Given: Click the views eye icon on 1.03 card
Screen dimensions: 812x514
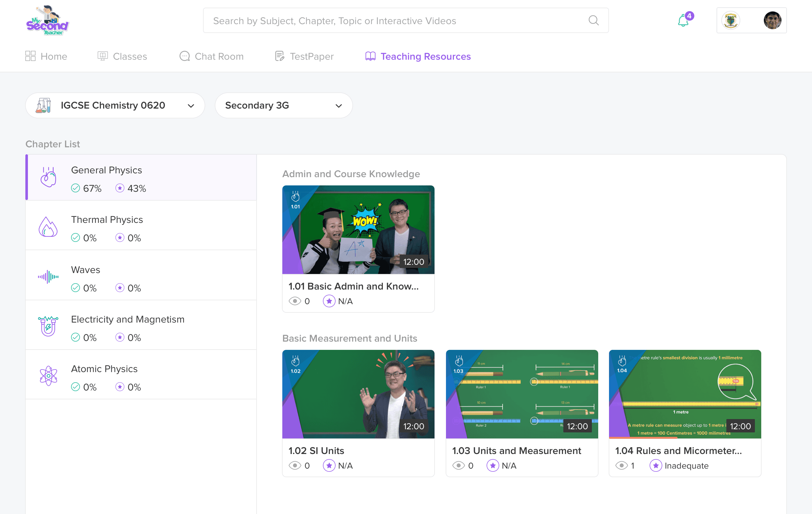Looking at the screenshot, I should [458, 466].
